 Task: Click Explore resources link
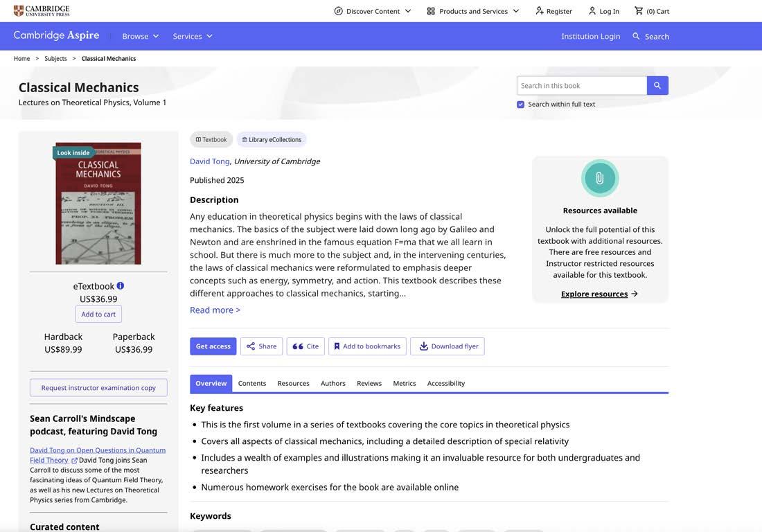click(599, 294)
